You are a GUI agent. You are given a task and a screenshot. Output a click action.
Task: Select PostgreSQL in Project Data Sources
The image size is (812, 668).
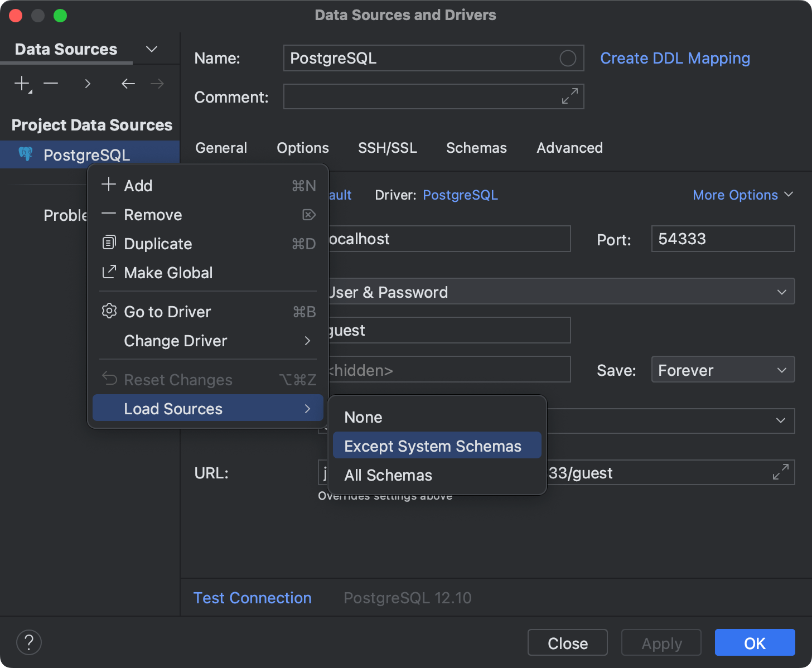pos(86,154)
